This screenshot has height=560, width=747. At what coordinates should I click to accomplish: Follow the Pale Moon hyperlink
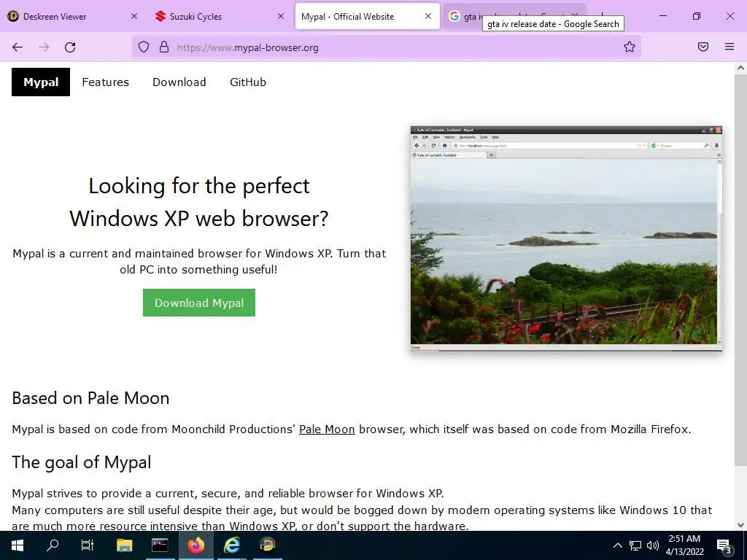tap(327, 429)
